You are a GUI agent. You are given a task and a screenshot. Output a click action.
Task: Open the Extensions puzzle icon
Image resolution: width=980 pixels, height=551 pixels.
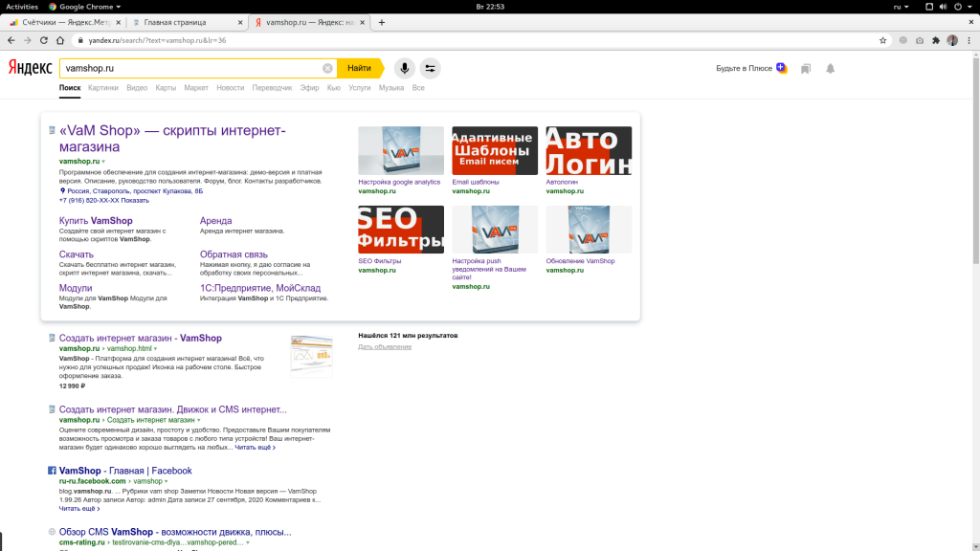[936, 40]
